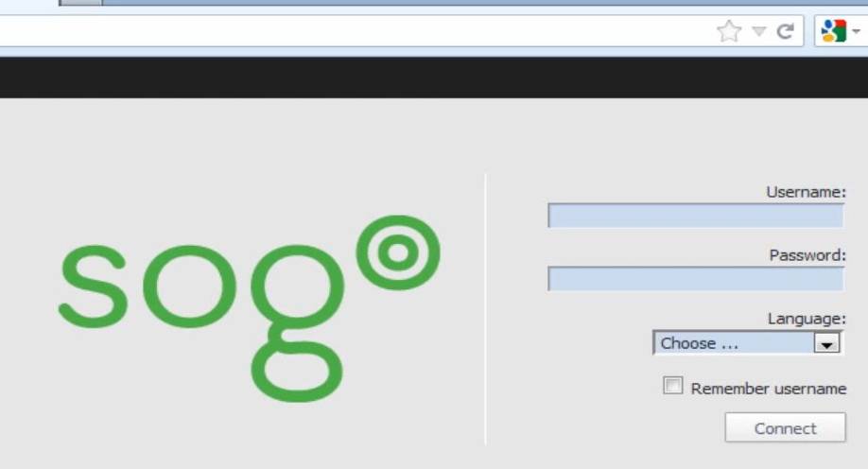Select the browser tab at top edge
This screenshot has width=868, height=469.
click(x=80, y=2)
